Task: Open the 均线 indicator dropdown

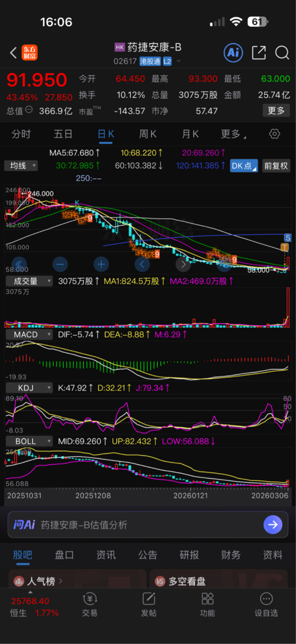Action: tap(21, 166)
